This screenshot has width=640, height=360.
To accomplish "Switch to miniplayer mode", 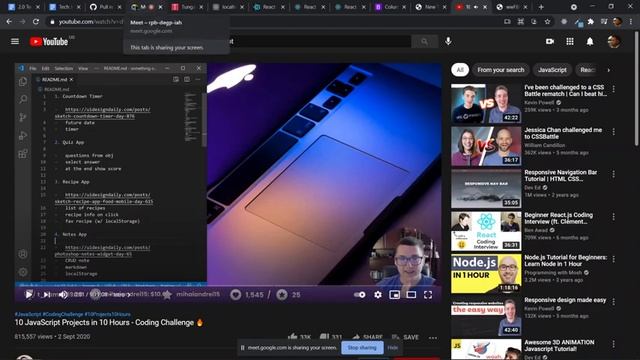I will [x=394, y=294].
